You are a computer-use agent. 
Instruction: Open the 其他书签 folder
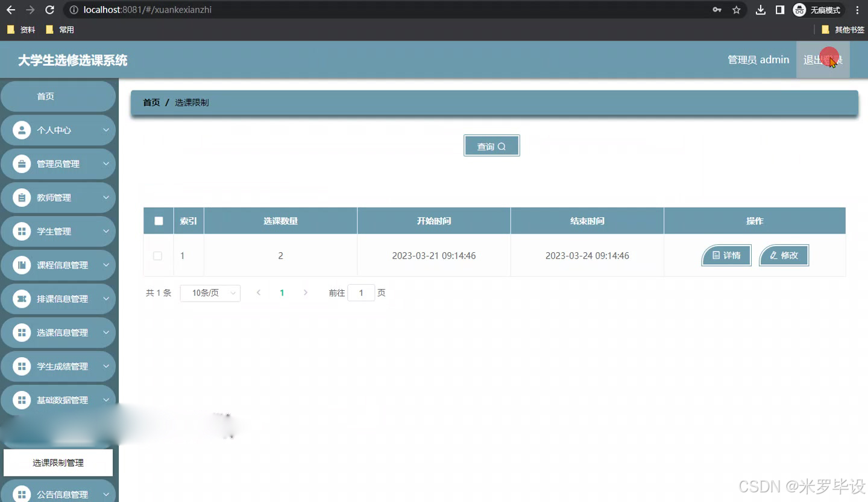coord(843,30)
